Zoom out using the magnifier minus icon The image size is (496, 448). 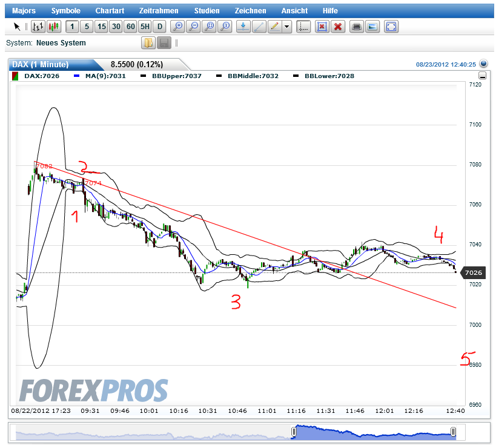tap(194, 27)
